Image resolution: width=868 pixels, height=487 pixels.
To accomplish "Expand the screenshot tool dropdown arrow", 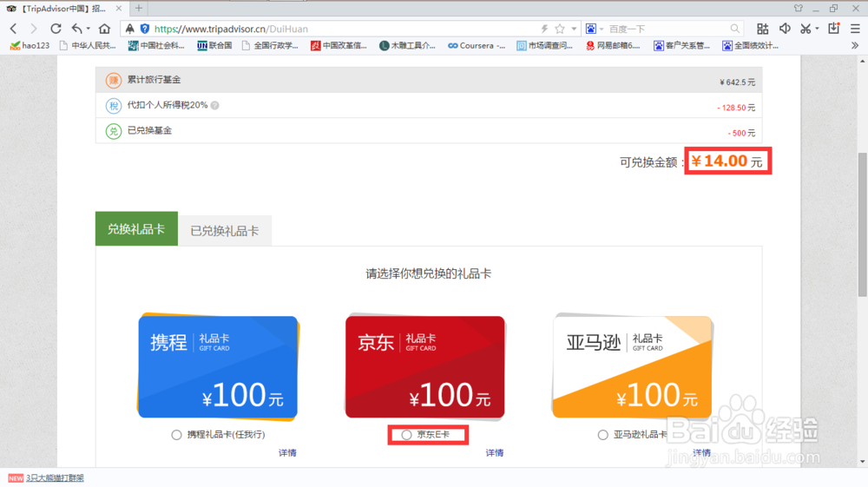I will (817, 29).
